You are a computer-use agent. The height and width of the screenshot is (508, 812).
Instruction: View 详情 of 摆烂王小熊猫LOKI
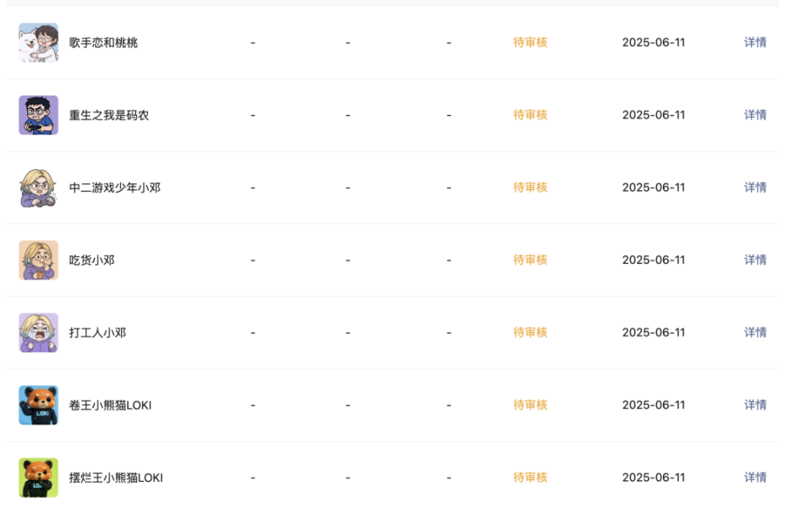coord(755,478)
